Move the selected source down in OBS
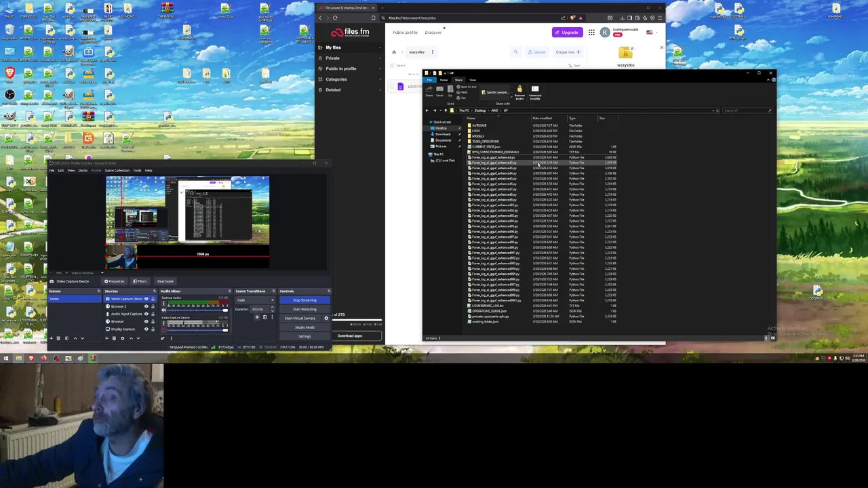 pyautogui.click(x=138, y=338)
